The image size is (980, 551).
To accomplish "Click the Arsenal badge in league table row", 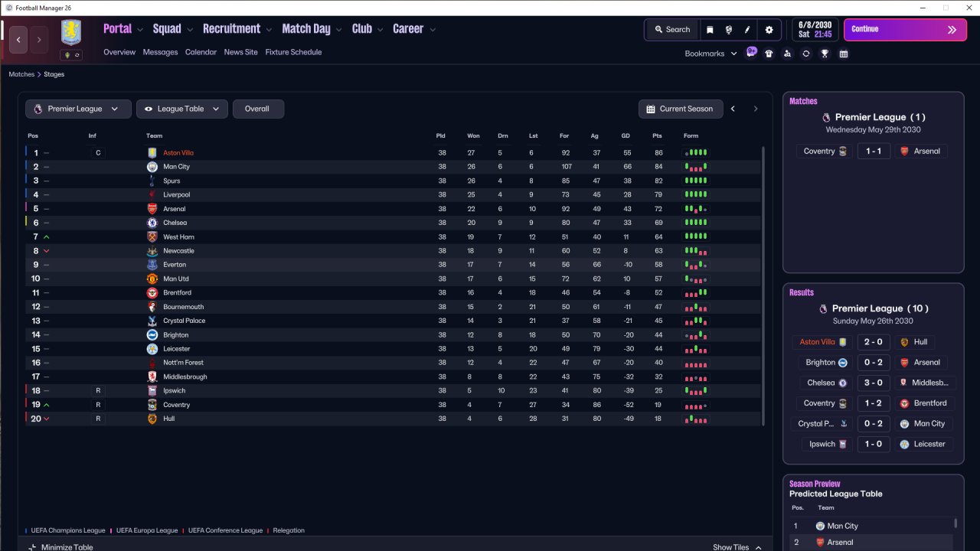I will pos(152,209).
